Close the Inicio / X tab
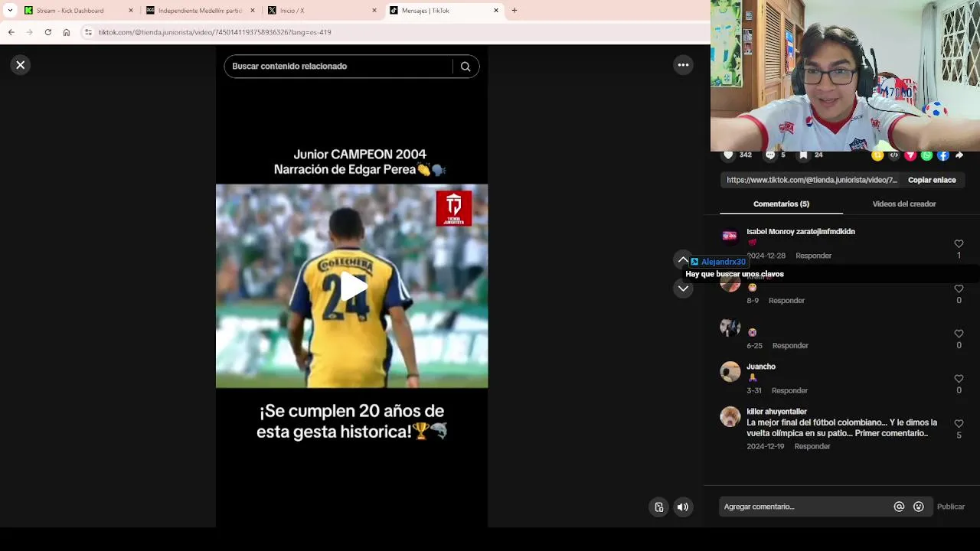This screenshot has width=980, height=551. (374, 11)
